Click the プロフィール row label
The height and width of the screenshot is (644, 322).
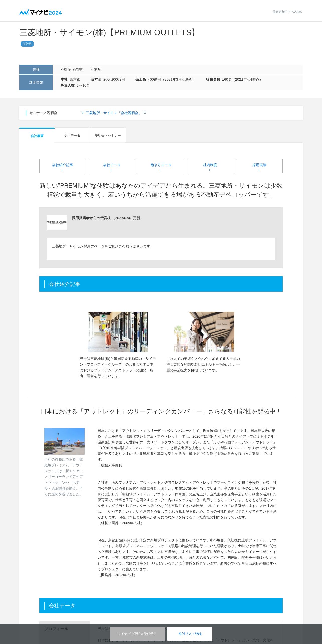point(56,629)
